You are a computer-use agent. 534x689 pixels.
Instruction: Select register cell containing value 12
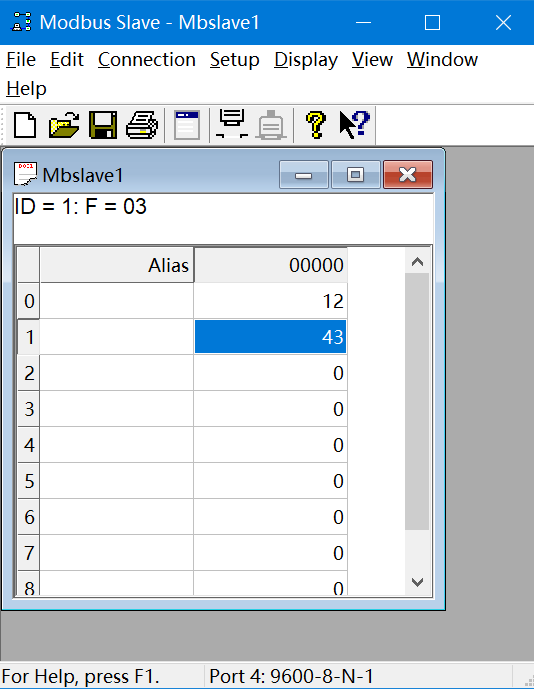coord(270,301)
